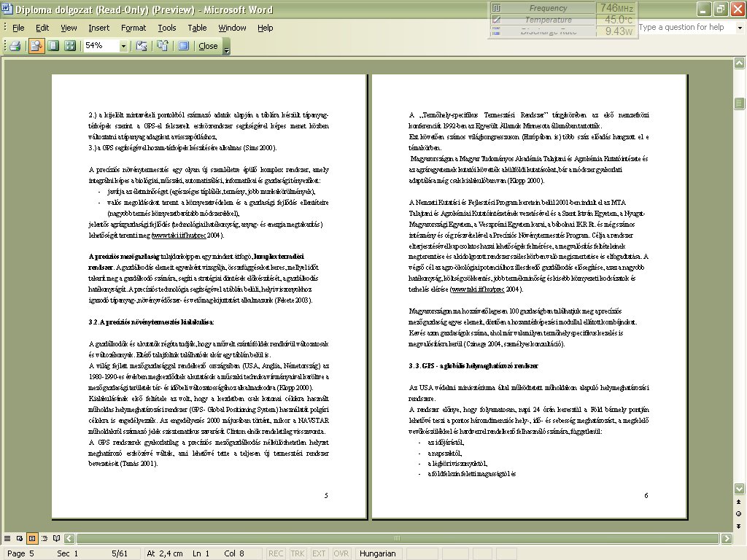Click the Col 8 status entry

(234, 553)
